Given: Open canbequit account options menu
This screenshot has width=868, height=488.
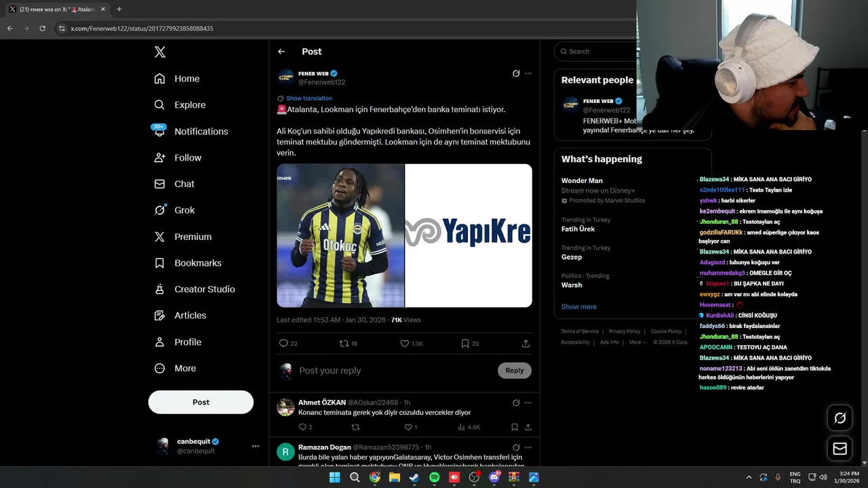Looking at the screenshot, I should (x=256, y=446).
